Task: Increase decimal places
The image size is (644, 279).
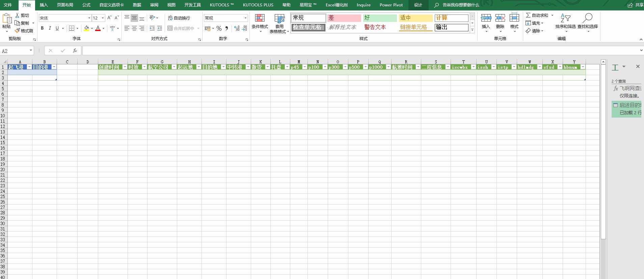Action: point(237,28)
